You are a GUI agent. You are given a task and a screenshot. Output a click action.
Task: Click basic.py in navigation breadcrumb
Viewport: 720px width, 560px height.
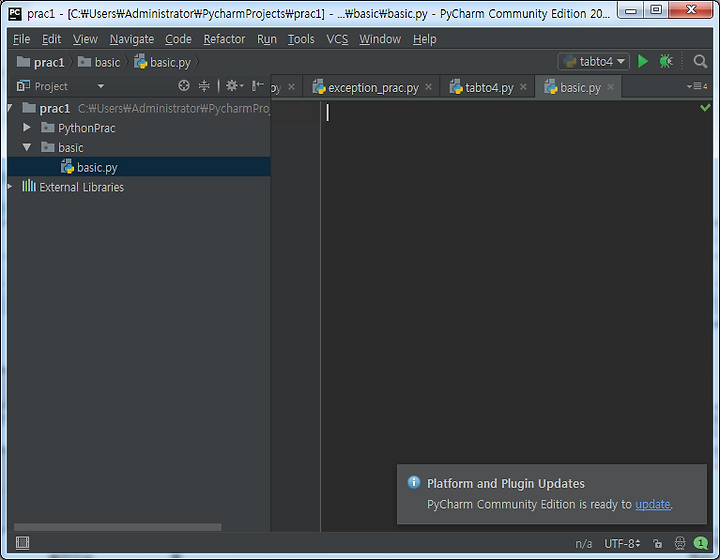(163, 62)
